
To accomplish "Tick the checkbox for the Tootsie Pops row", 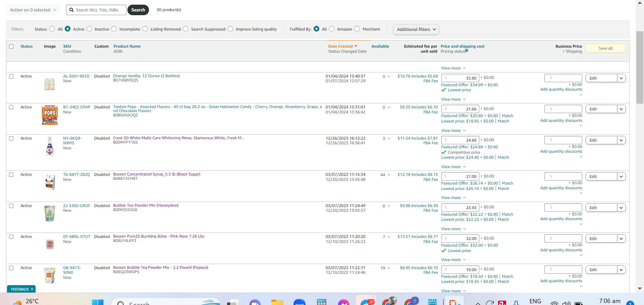I will pyautogui.click(x=11, y=107).
